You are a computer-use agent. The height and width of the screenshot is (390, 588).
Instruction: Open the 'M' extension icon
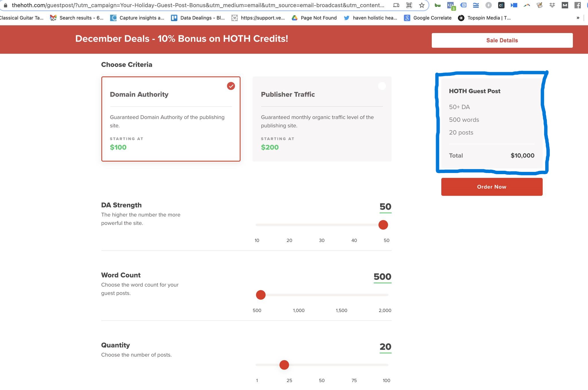click(x=565, y=5)
